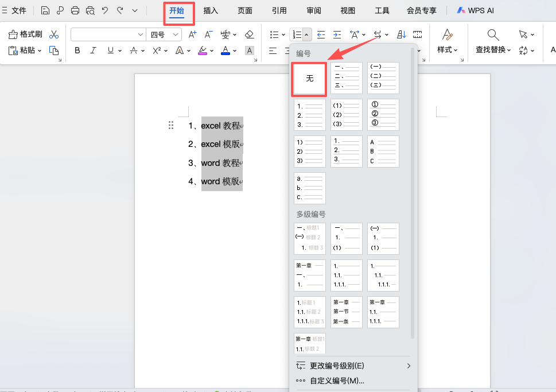Apply the Format Painter (格式刷)

point(25,34)
